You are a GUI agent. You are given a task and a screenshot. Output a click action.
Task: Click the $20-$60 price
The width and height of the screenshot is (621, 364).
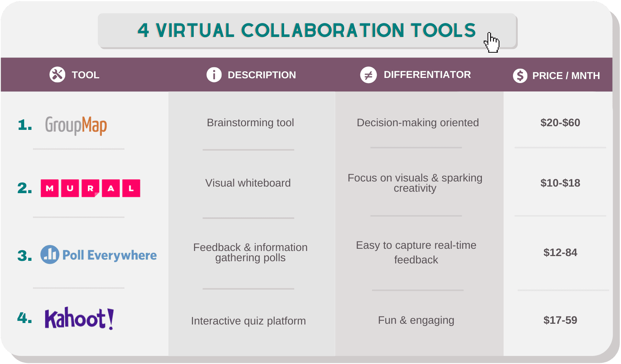click(560, 123)
